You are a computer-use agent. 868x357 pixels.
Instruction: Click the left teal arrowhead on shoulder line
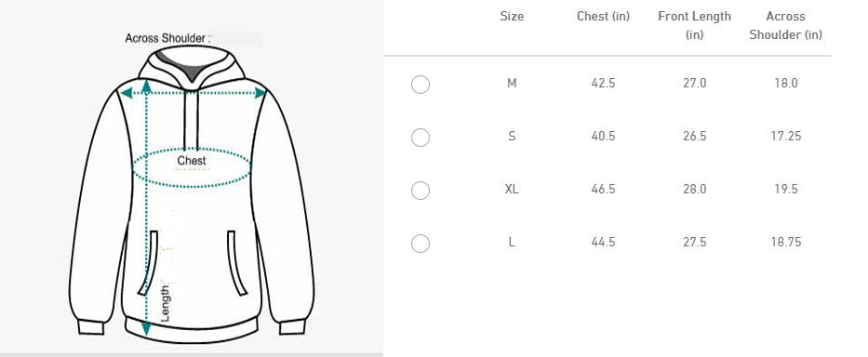127,92
